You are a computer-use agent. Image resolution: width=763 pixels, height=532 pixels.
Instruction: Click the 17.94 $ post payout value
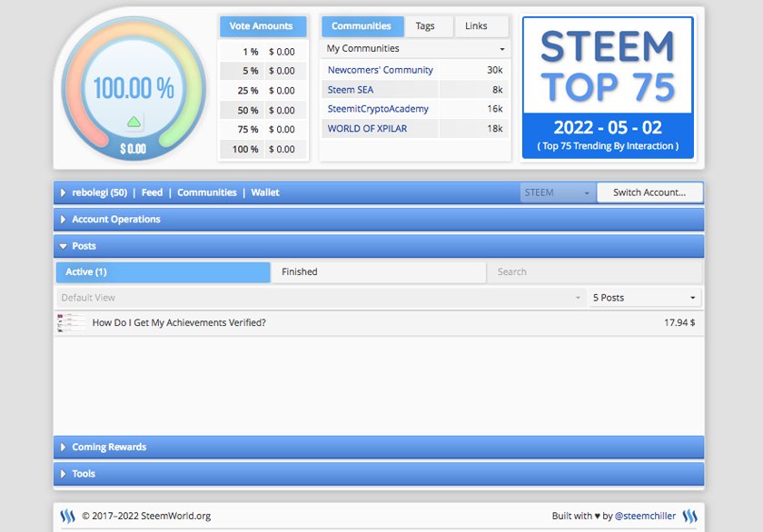coord(679,323)
